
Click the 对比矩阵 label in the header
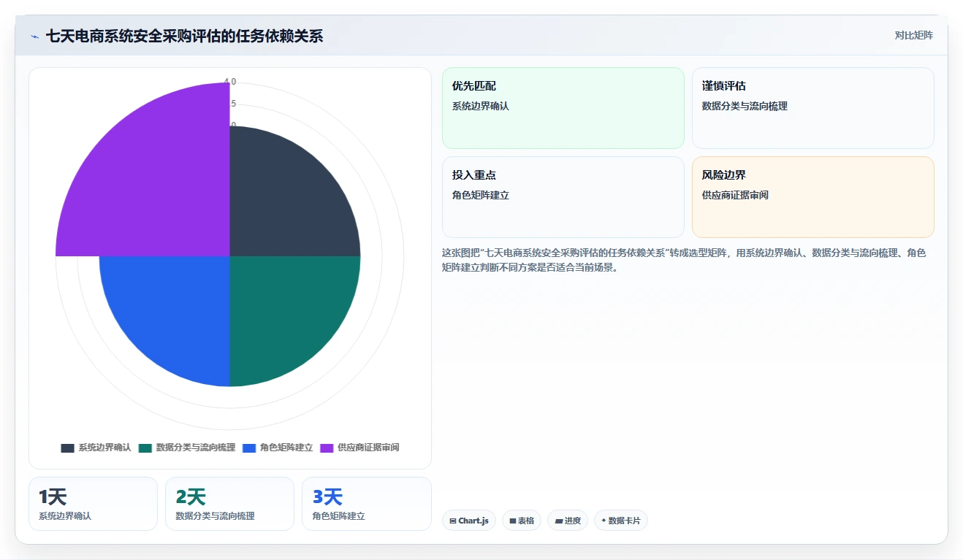click(913, 35)
